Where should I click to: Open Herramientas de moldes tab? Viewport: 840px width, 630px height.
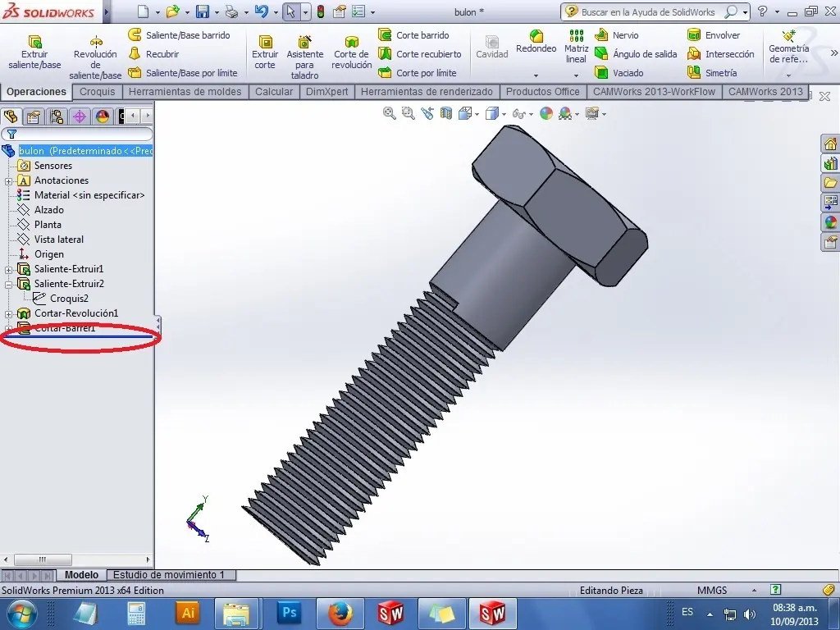click(185, 92)
